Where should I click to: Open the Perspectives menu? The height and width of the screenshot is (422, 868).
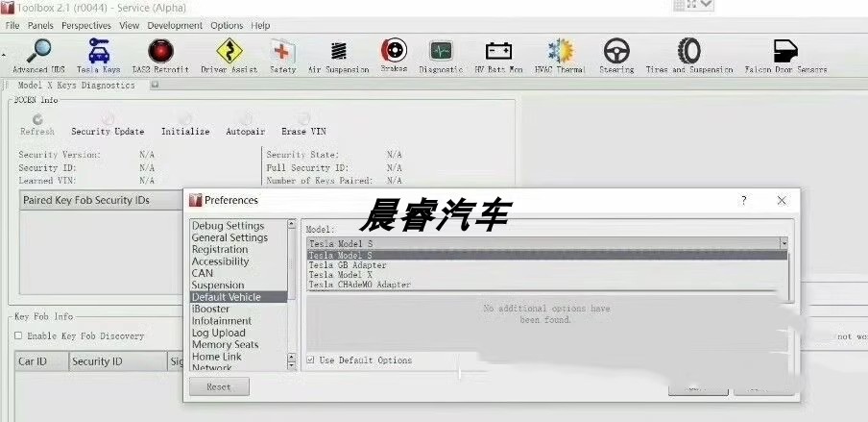click(86, 26)
